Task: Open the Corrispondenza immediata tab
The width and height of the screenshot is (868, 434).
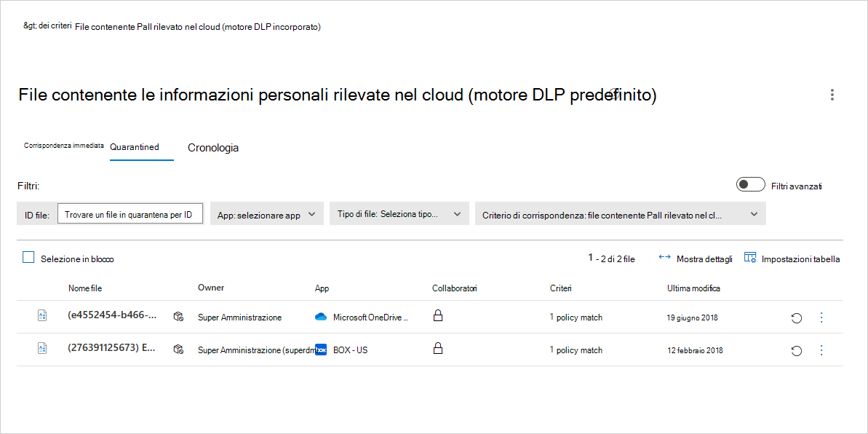Action: coord(63,145)
